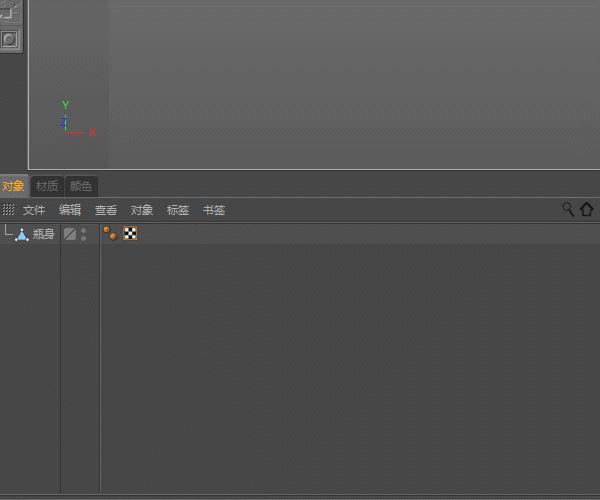This screenshot has height=500, width=600.
Task: Click the circular mode icon in left toolbar
Action: coord(10,39)
